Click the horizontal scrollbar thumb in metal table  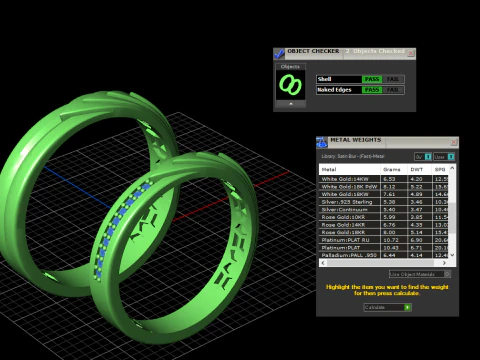click(x=380, y=263)
